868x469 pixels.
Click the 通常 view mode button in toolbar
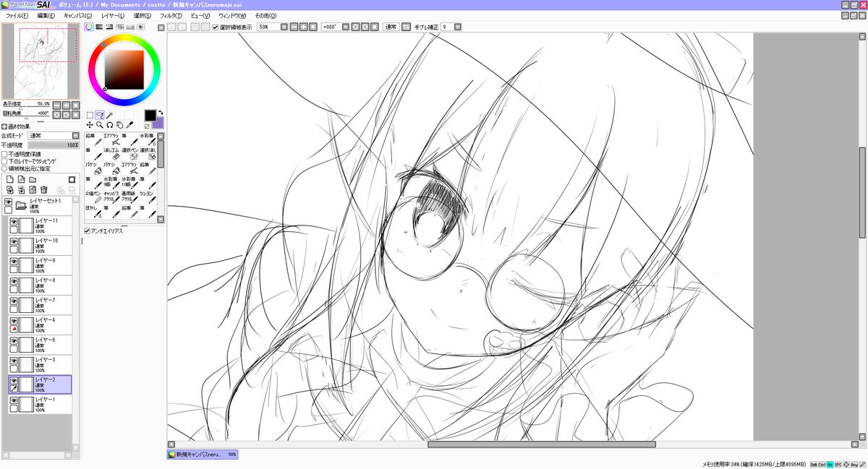391,27
